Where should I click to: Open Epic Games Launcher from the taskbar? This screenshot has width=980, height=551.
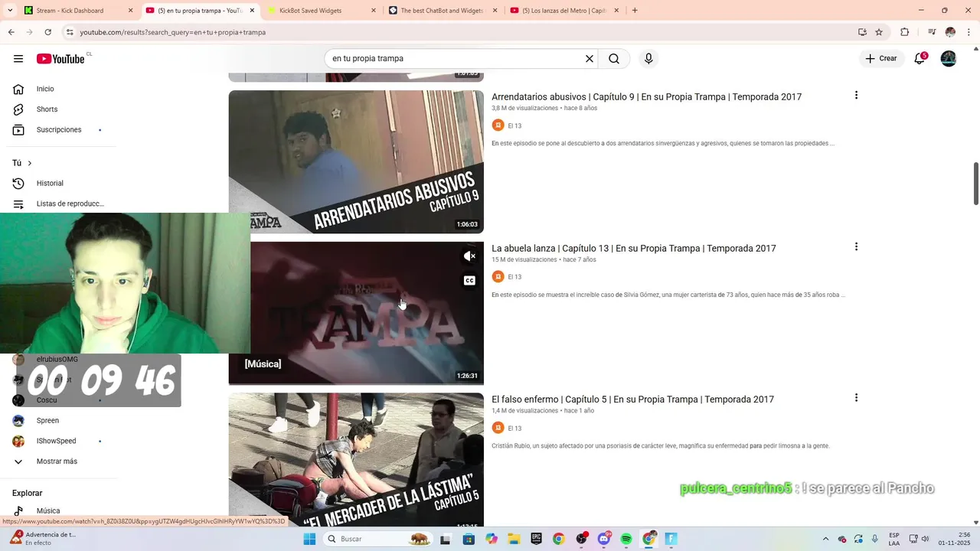pos(536,539)
